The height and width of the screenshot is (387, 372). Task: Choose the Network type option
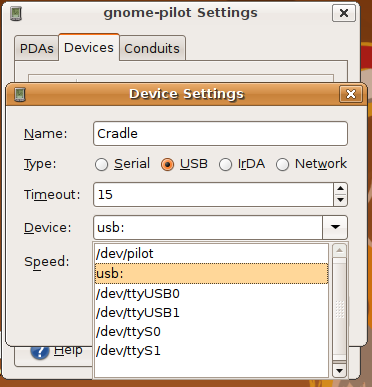pyautogui.click(x=282, y=164)
